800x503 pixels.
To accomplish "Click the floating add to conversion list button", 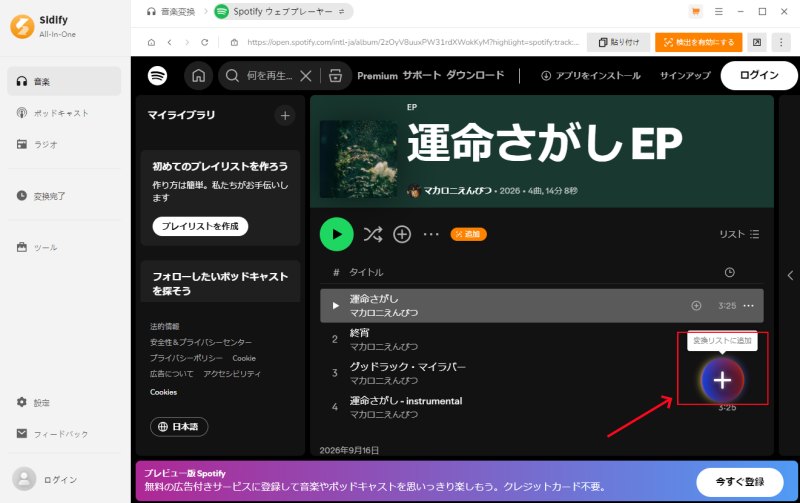I will (722, 380).
